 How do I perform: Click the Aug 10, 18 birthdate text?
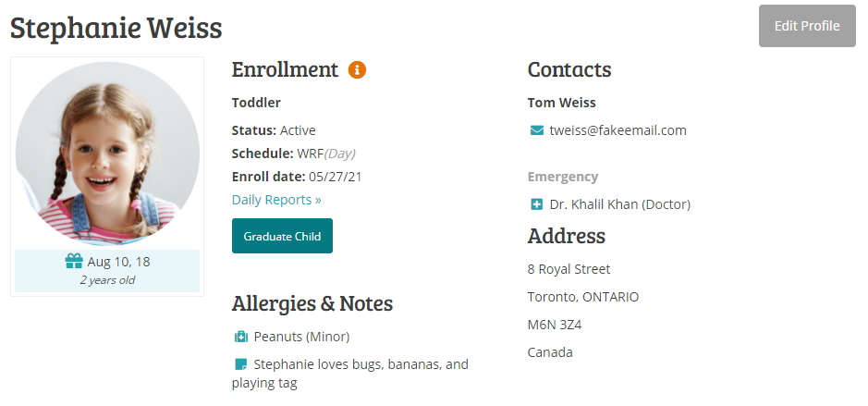coord(118,262)
